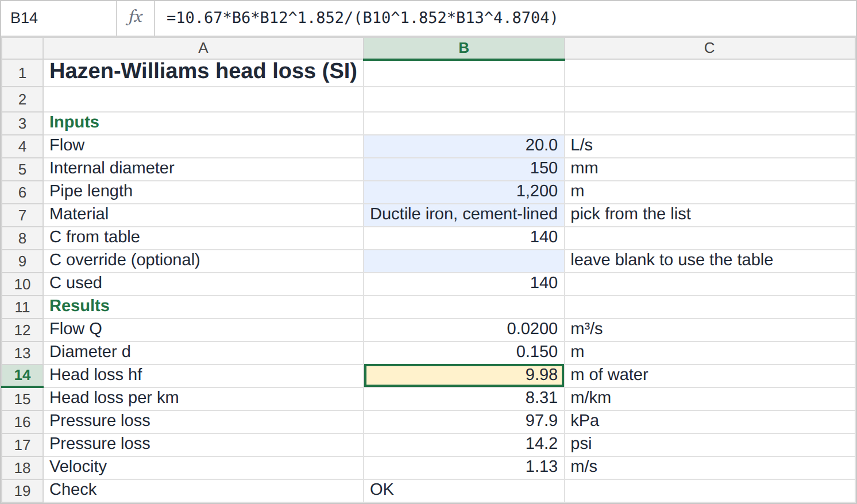Click the 'Pipe length' label cell
Viewport: 857px width, 504px height.
point(203,192)
